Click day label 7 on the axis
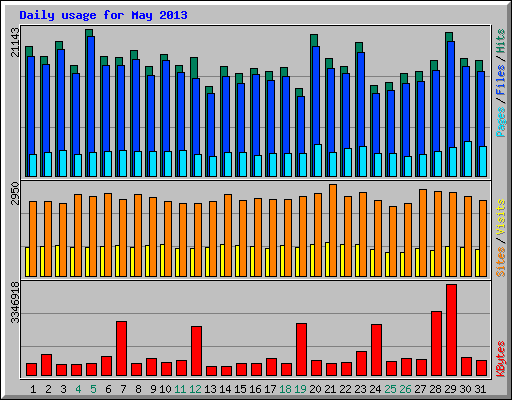512x400 pixels. (x=123, y=389)
